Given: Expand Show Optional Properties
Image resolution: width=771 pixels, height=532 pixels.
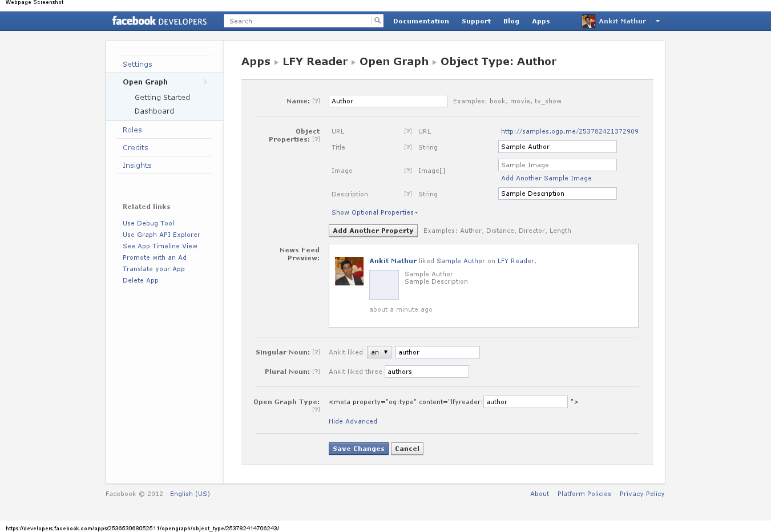Looking at the screenshot, I should [374, 212].
